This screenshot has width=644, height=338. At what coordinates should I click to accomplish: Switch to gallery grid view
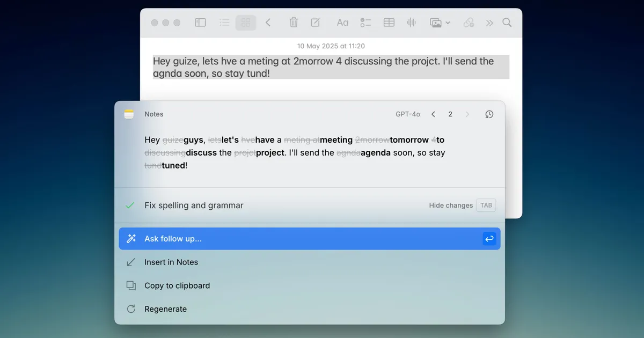tap(246, 23)
